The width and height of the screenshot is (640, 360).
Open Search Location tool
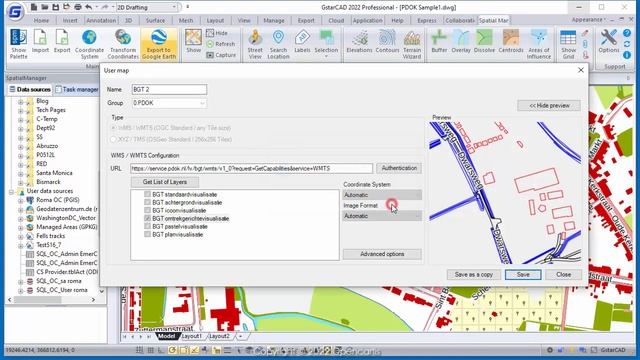point(278,44)
